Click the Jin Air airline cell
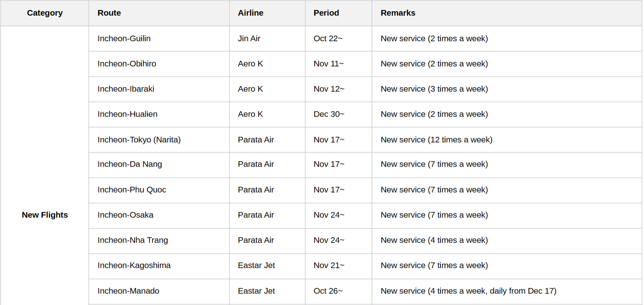644x305 pixels. coord(249,38)
